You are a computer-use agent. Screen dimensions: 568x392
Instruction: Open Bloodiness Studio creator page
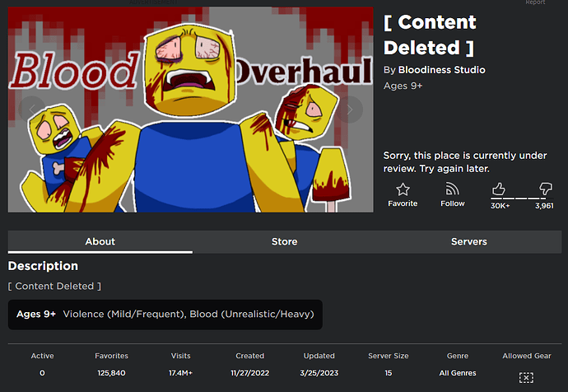tap(441, 70)
